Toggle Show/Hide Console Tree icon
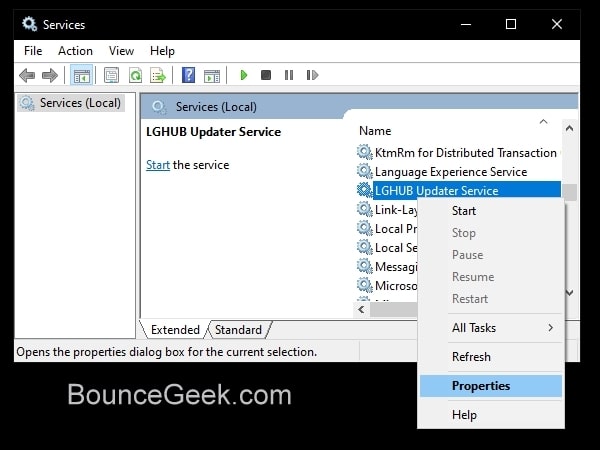The image size is (600, 450). pyautogui.click(x=82, y=75)
